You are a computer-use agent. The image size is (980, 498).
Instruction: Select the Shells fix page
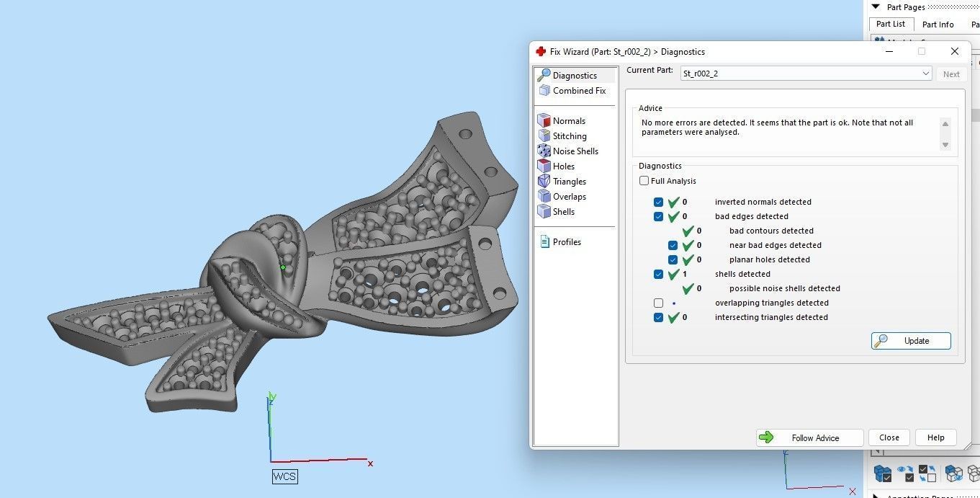[x=557, y=212]
